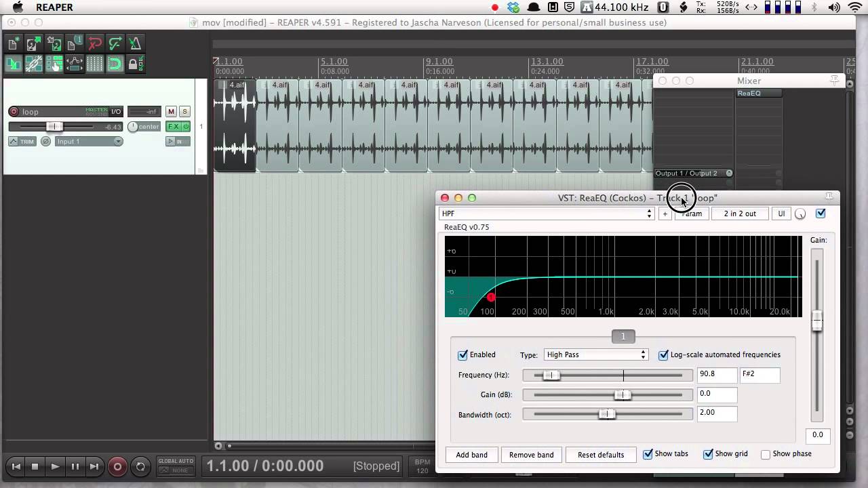Image resolution: width=868 pixels, height=488 pixels.
Task: Open Output 1 / Output 2 mixer selector
Action: coord(694,174)
